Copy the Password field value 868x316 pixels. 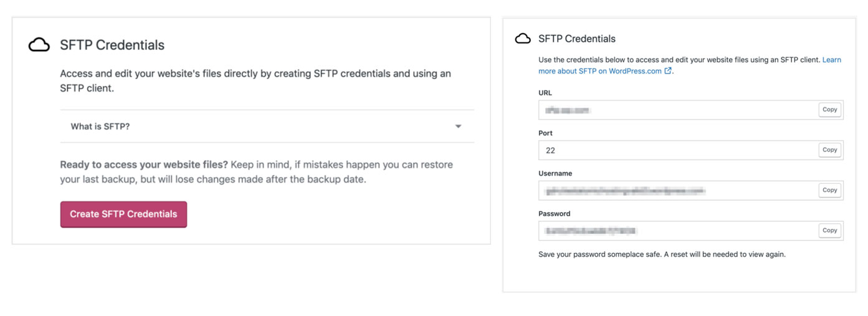click(x=829, y=231)
